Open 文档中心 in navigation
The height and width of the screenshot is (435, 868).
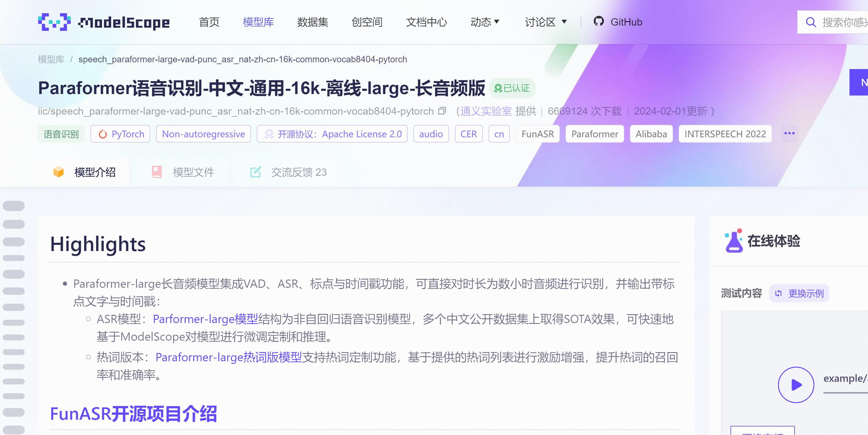click(x=426, y=22)
